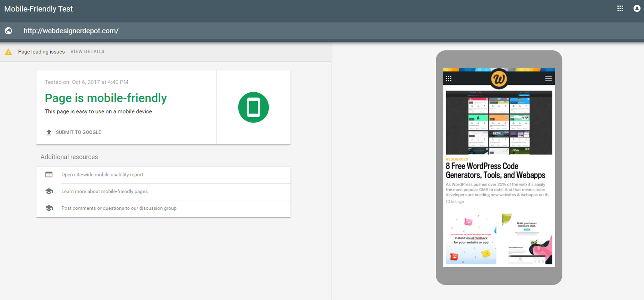Image resolution: width=644 pixels, height=300 pixels.
Task: Click SUBMIT TO GOOGLE
Action: [78, 132]
